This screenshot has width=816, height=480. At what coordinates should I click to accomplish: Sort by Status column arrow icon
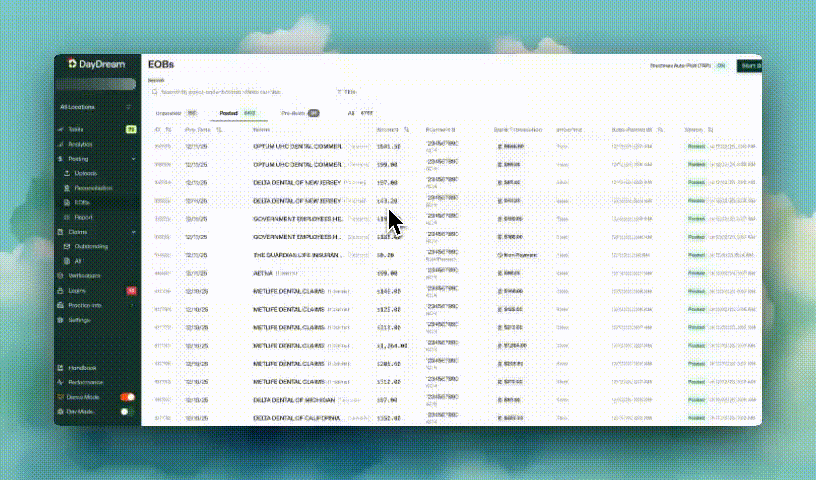[x=710, y=130]
